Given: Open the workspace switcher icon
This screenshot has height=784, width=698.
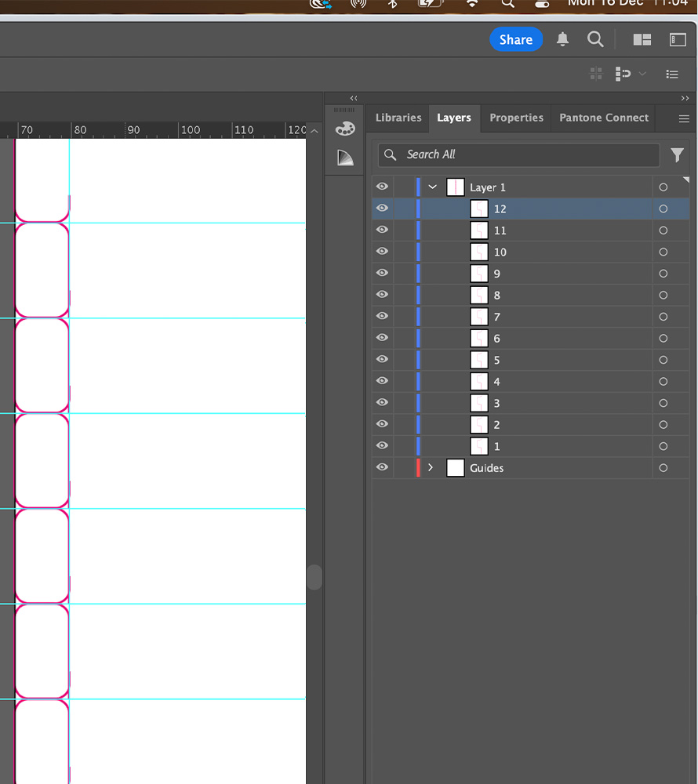Looking at the screenshot, I should point(678,39).
